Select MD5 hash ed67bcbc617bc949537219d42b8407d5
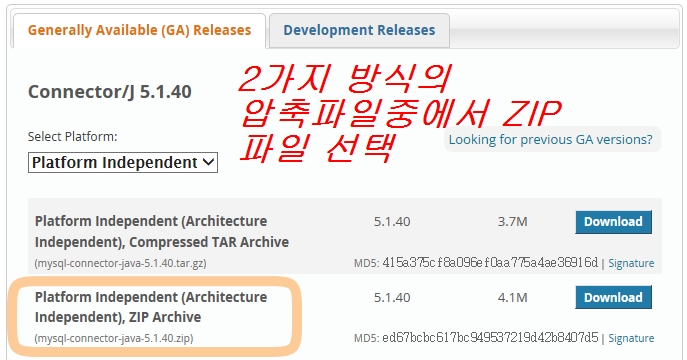This screenshot has height=360, width=687. tap(490, 338)
